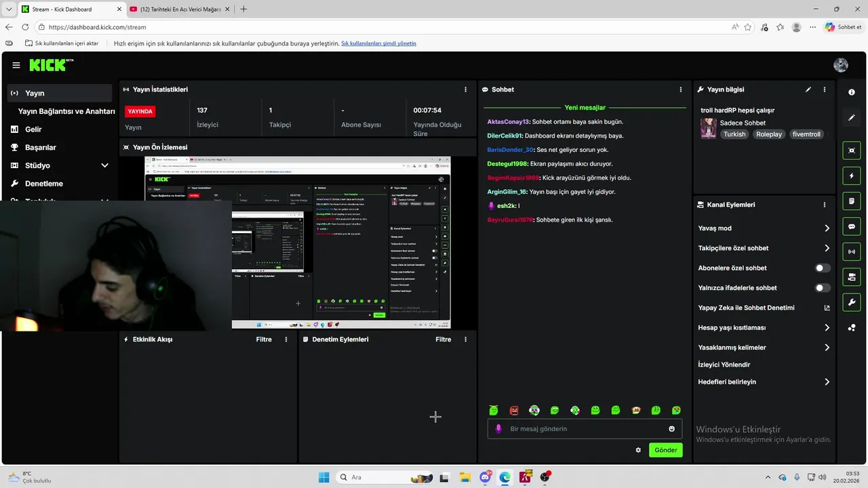
Task: Open the Yayın bilgisi three-dot menu
Action: 825,89
